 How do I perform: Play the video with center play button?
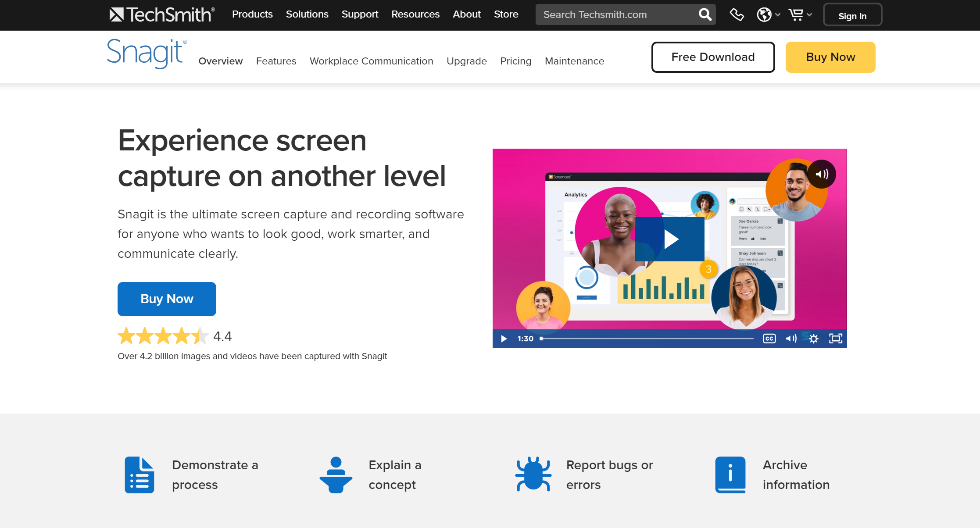pos(670,239)
